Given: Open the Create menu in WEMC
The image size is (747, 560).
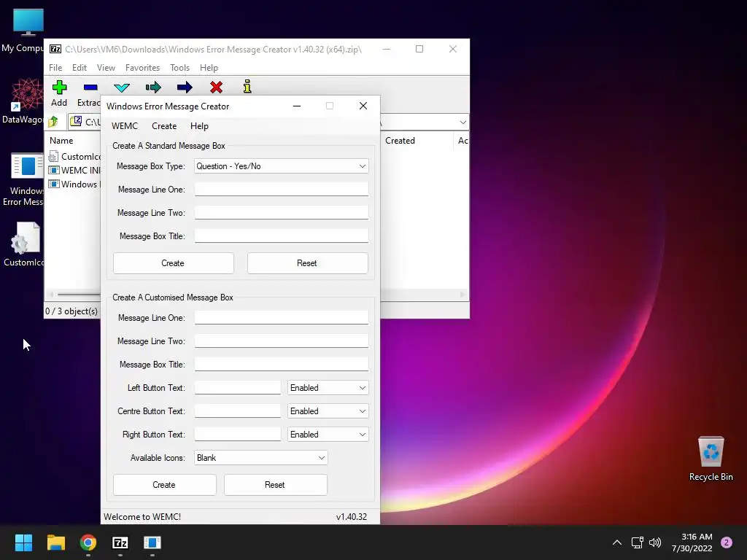Looking at the screenshot, I should pyautogui.click(x=164, y=126).
